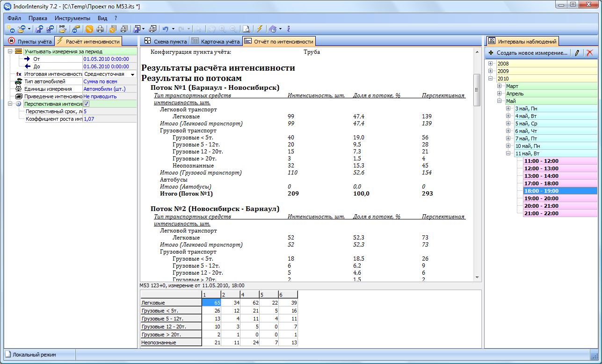Expand the 3 май, Пн day node
Screen dimensions: 602x364
point(508,109)
